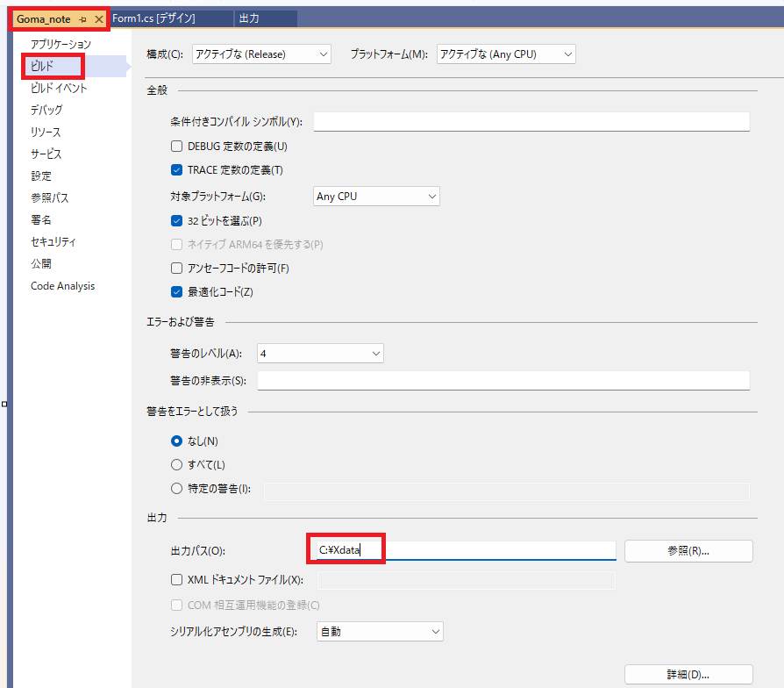Enable XML ドキュメント ファイル checkbox
The width and height of the screenshot is (784, 688).
point(176,580)
